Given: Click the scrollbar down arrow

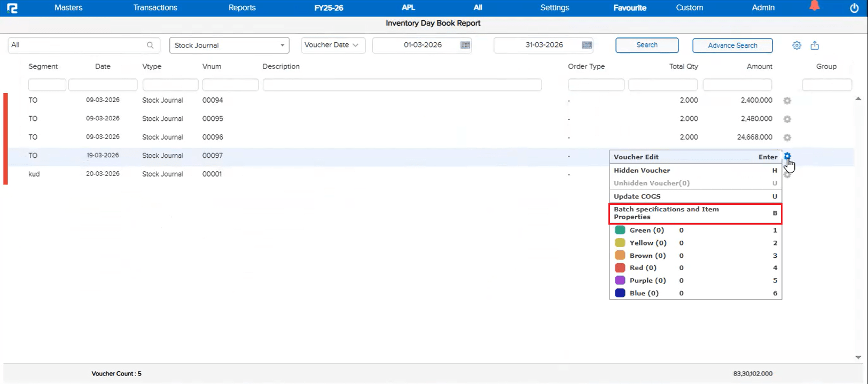Looking at the screenshot, I should 858,357.
